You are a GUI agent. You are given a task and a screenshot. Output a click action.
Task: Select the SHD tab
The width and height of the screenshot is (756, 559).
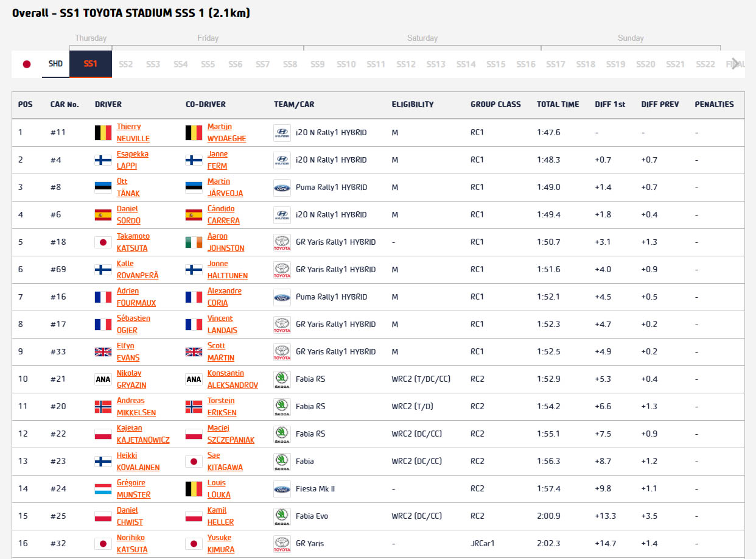(x=55, y=64)
